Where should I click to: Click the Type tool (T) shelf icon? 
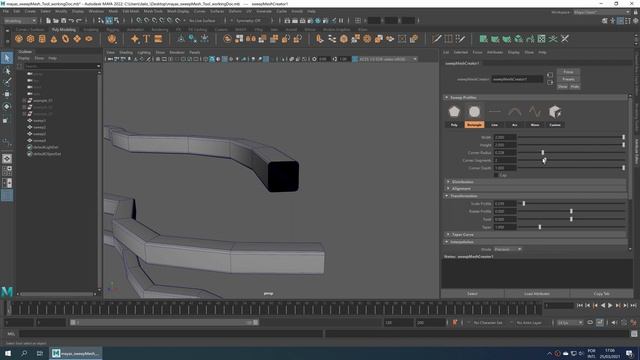point(147,39)
